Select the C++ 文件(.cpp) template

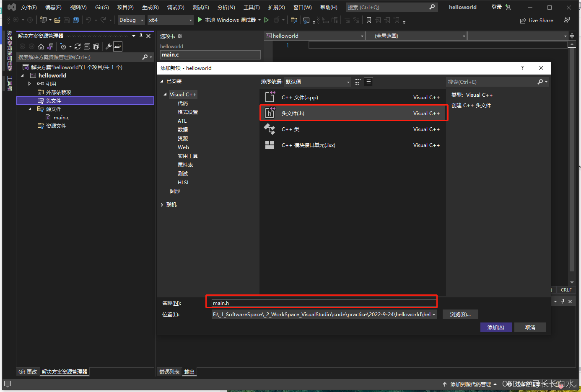(x=353, y=98)
